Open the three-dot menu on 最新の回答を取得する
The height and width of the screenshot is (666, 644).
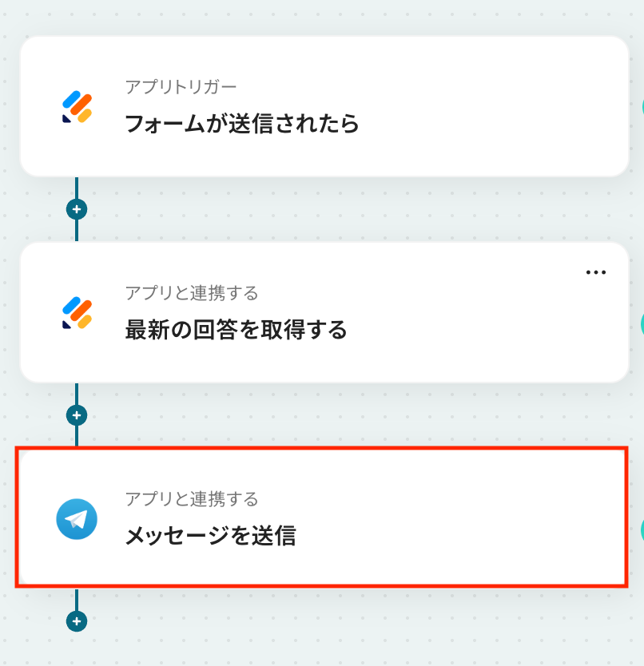(x=596, y=272)
